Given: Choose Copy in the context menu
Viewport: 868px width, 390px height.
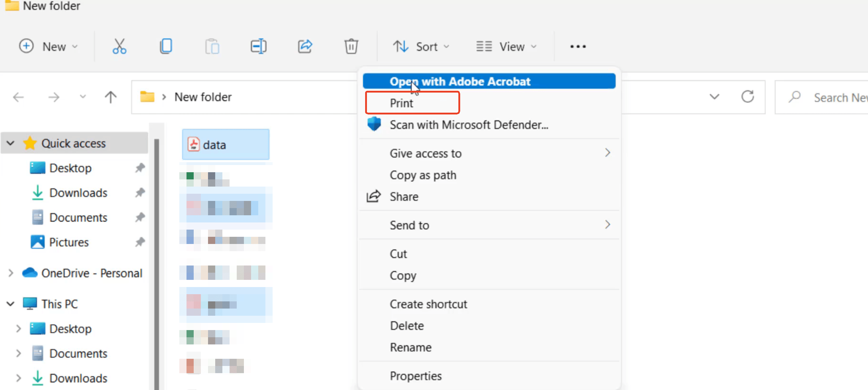Looking at the screenshot, I should [x=489, y=275].
